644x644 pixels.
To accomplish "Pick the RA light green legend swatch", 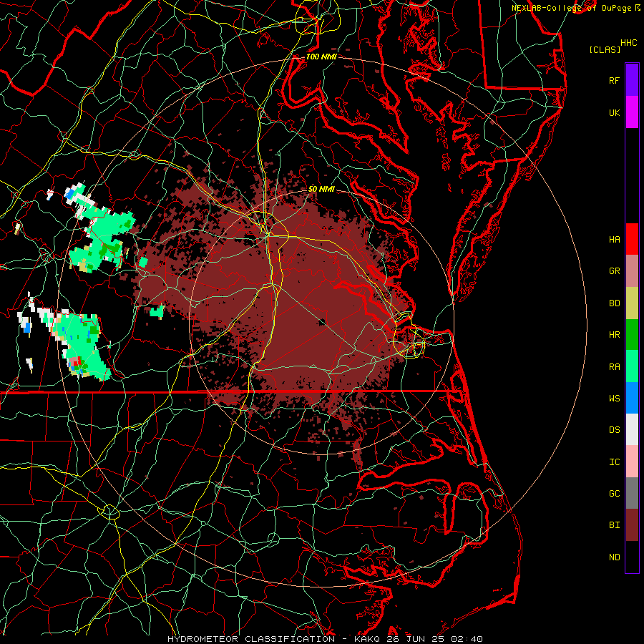I will pyautogui.click(x=632, y=366).
